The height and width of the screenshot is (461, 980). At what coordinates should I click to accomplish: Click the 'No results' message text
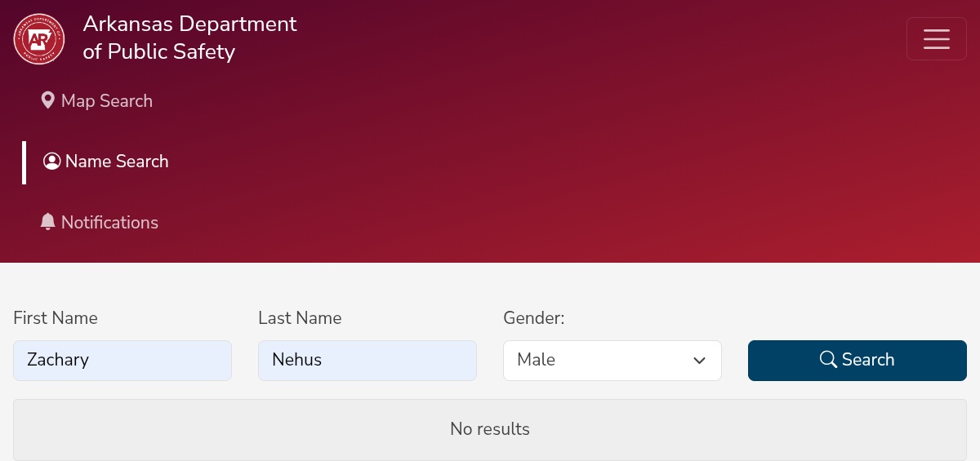pyautogui.click(x=490, y=428)
